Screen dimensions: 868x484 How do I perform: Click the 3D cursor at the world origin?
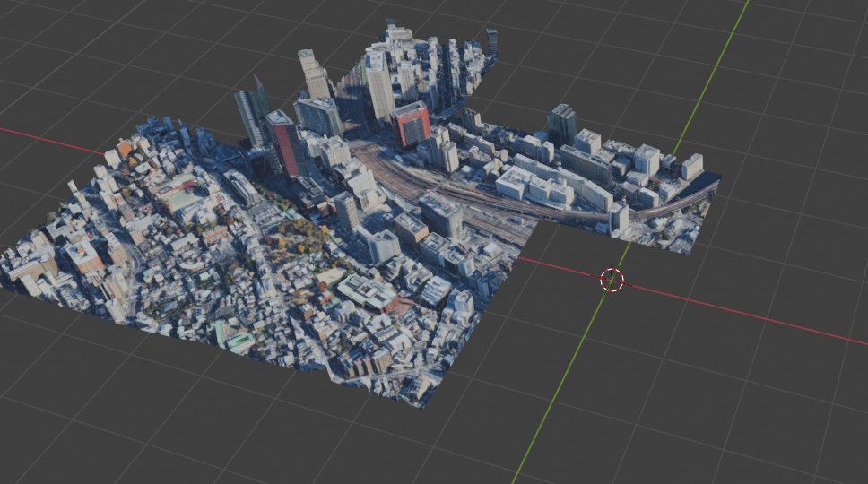click(612, 280)
